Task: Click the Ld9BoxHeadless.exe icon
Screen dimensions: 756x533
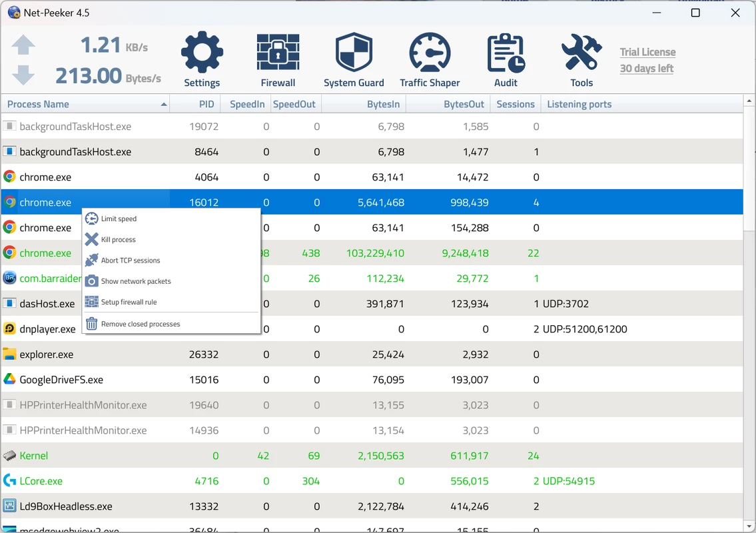Action: (x=9, y=506)
